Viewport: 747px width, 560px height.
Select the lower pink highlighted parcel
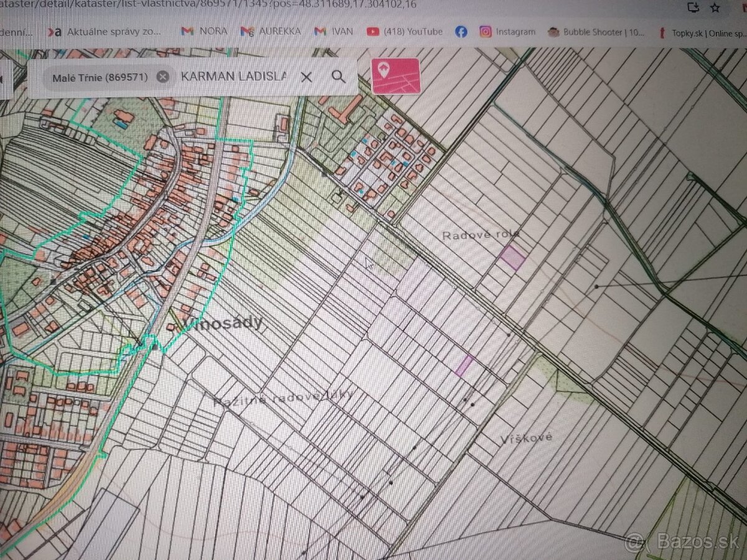pos(464,366)
